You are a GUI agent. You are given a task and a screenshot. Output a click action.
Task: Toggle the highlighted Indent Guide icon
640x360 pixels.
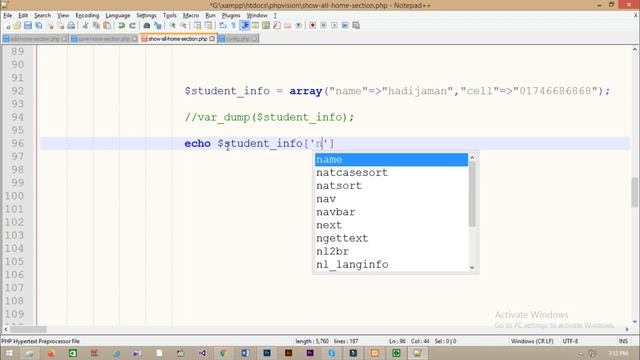click(244, 25)
